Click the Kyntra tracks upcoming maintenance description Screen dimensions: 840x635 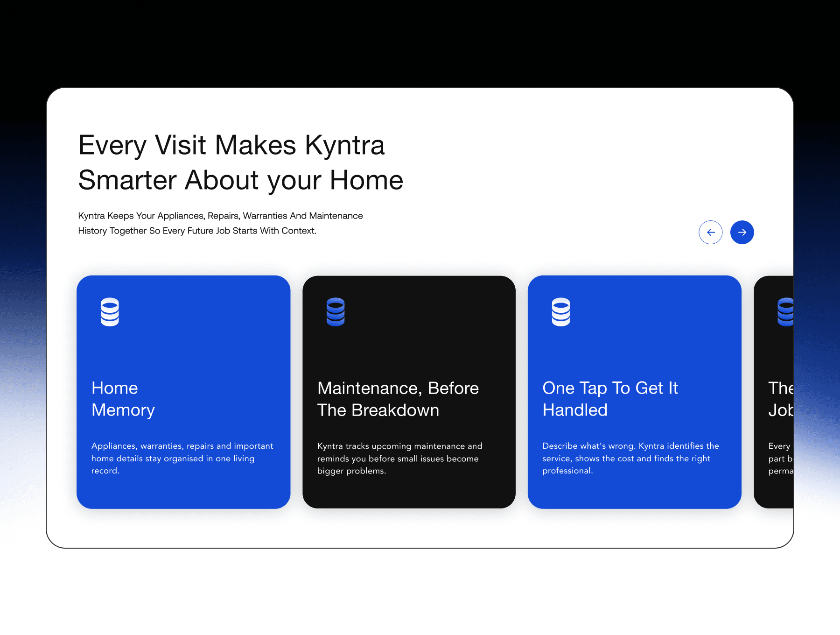(400, 458)
